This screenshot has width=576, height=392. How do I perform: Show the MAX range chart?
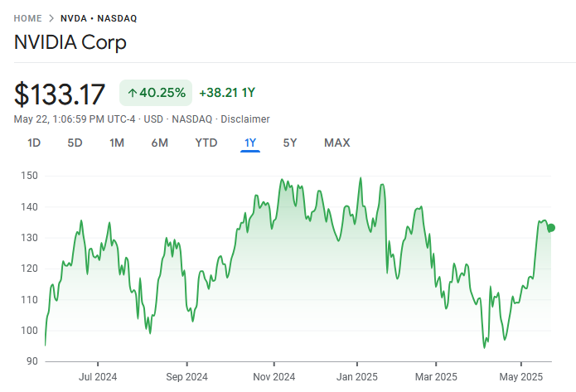(336, 143)
